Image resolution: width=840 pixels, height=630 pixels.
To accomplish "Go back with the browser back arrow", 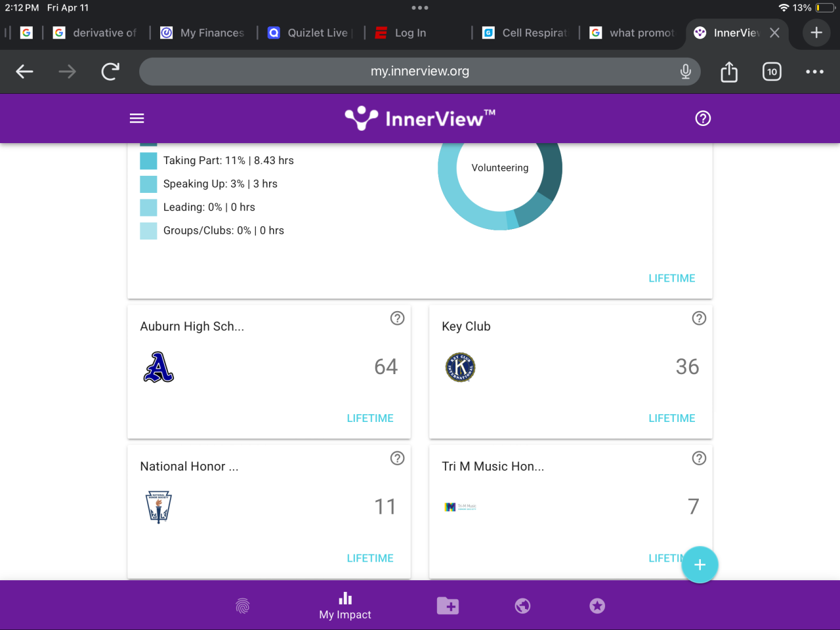I will 24,72.
